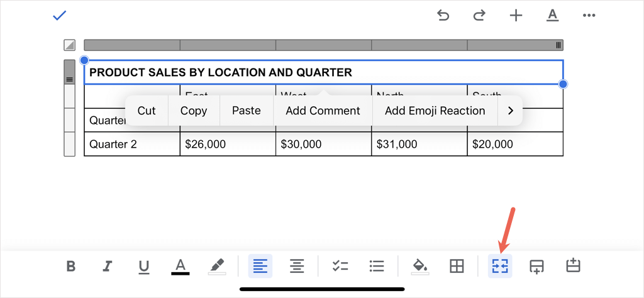Undo the last action
Image resolution: width=644 pixels, height=298 pixels.
pyautogui.click(x=443, y=16)
